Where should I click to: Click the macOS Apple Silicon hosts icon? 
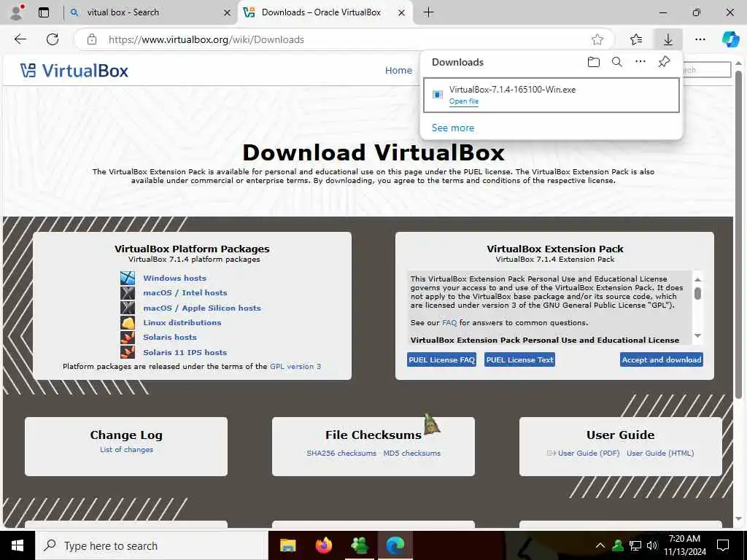128,308
